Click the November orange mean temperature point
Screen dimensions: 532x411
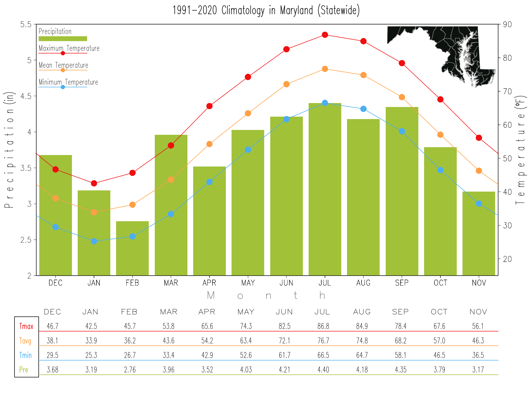pyautogui.click(x=479, y=171)
